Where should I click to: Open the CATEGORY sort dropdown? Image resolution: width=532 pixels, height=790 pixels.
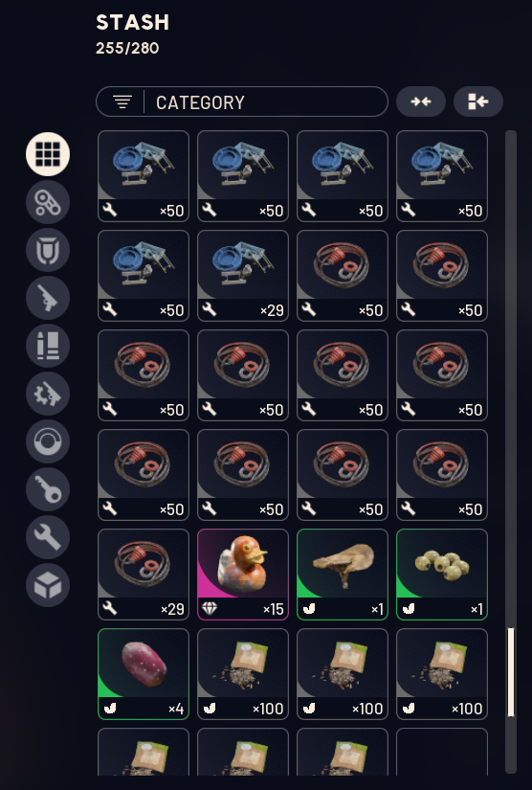point(241,102)
